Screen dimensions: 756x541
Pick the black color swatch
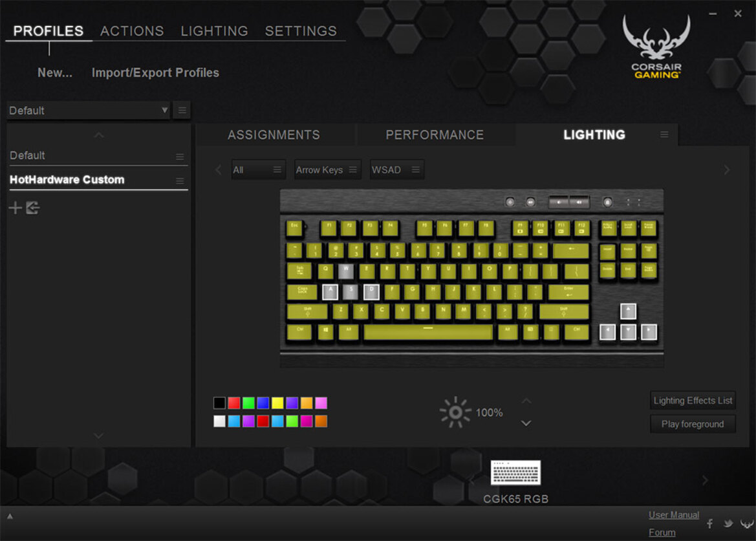(x=219, y=403)
